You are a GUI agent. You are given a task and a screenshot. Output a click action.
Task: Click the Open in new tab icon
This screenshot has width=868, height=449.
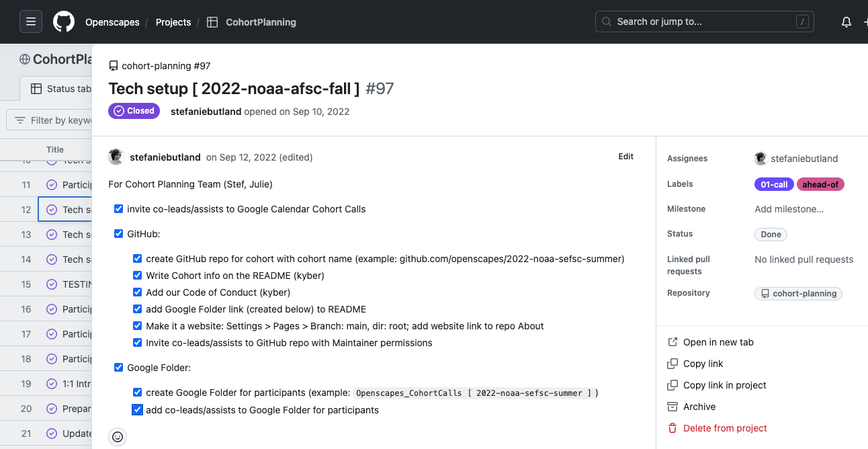tap(672, 342)
